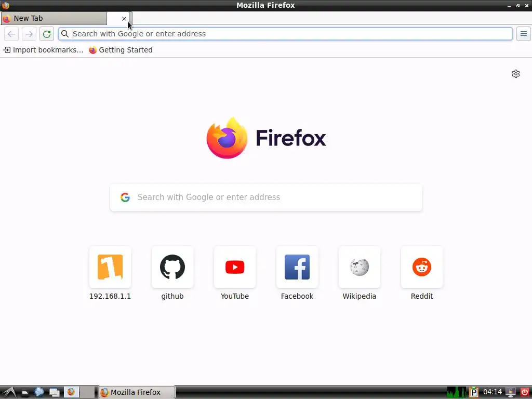The width and height of the screenshot is (532, 399).
Task: Focus the top address bar
Action: point(285,34)
